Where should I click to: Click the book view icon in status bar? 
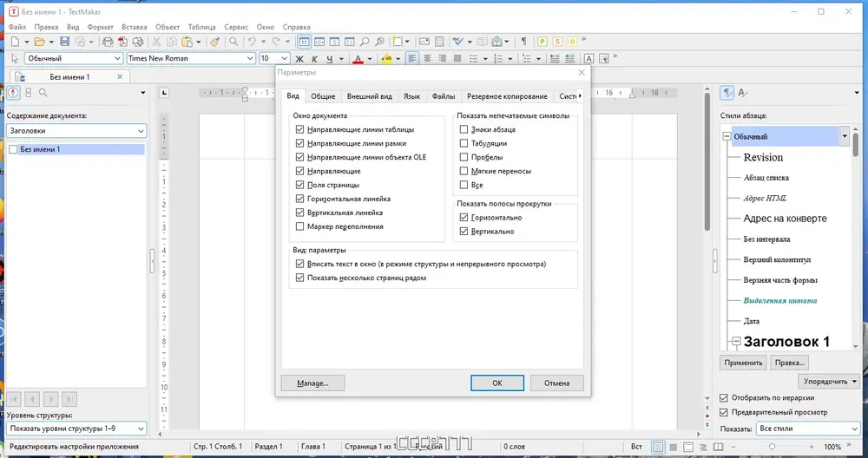coord(718,447)
